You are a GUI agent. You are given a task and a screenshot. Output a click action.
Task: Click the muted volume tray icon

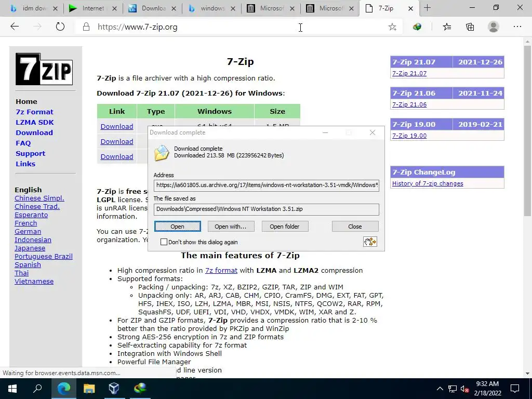464,389
